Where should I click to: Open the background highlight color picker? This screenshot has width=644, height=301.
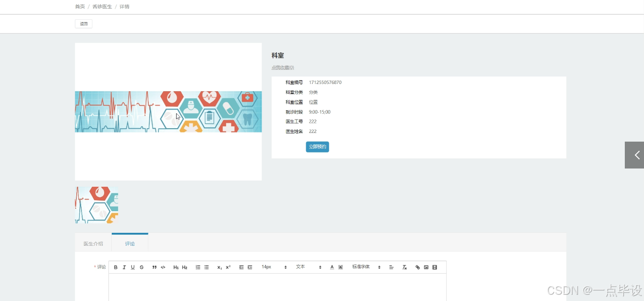pos(341,267)
